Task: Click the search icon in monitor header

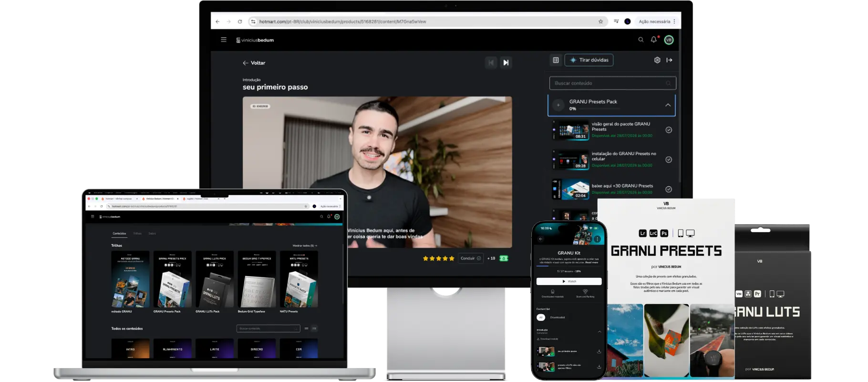Action: [x=641, y=40]
